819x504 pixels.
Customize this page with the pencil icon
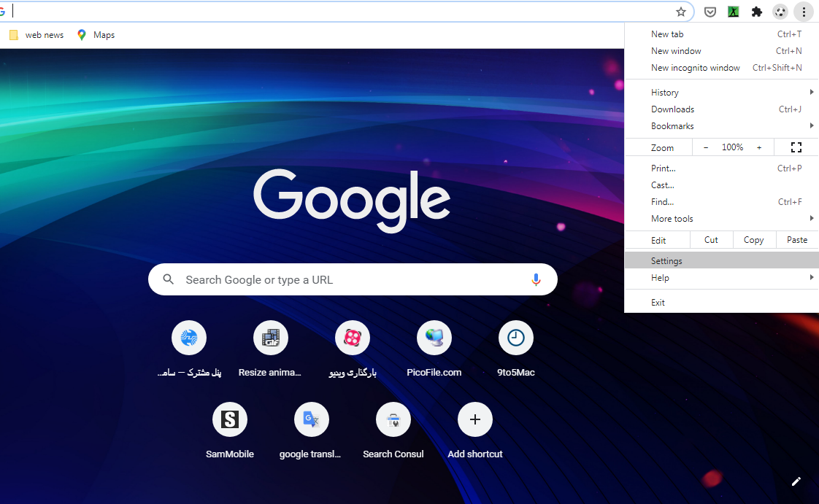point(796,481)
